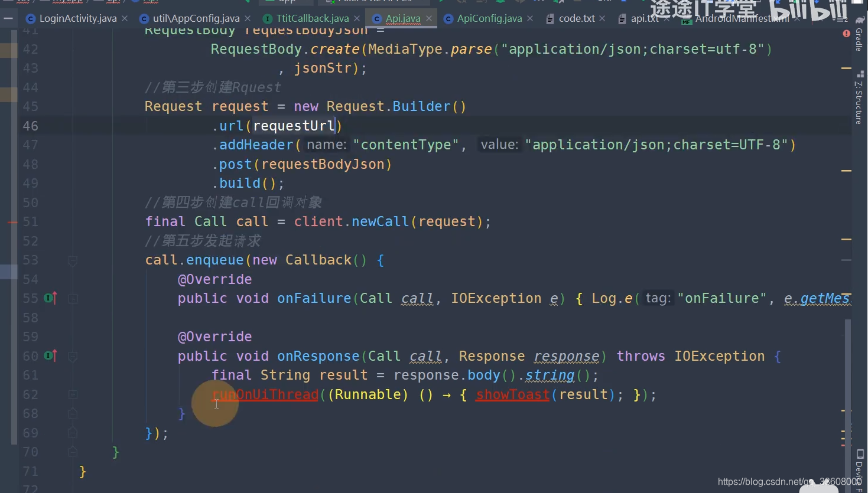Switch to the AndroidManifest.xml tab
This screenshot has height=493, width=868.
point(742,18)
